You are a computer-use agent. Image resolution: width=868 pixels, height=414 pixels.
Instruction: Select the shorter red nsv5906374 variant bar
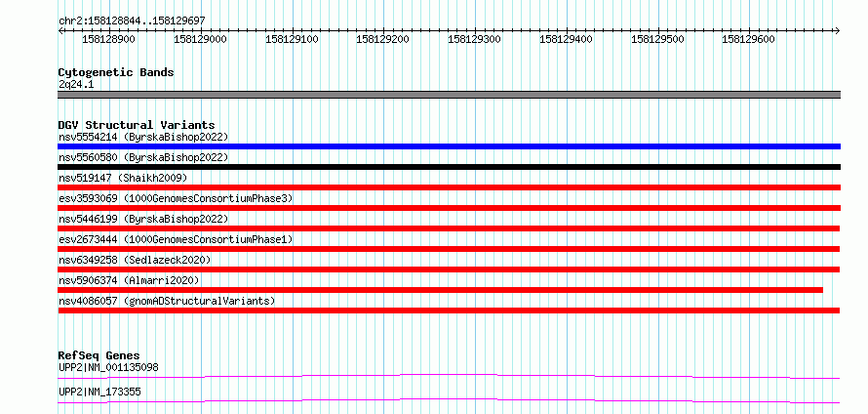(440, 290)
